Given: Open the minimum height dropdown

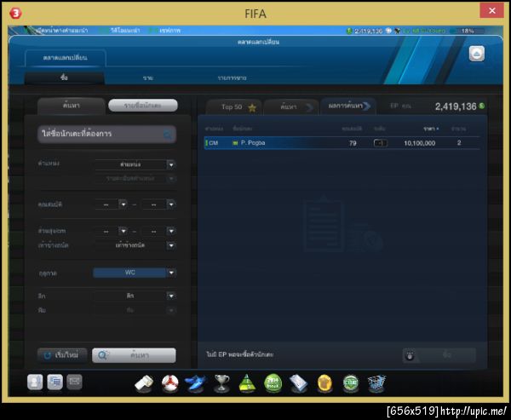Looking at the screenshot, I should coord(123,231).
